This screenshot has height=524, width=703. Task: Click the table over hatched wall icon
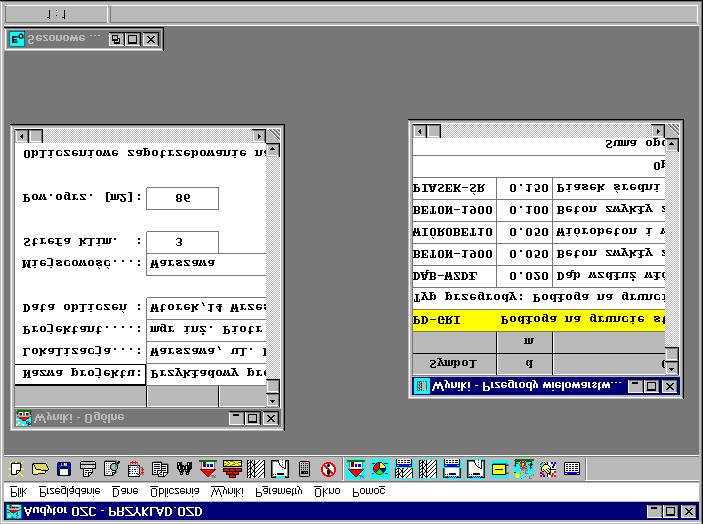pos(404,469)
